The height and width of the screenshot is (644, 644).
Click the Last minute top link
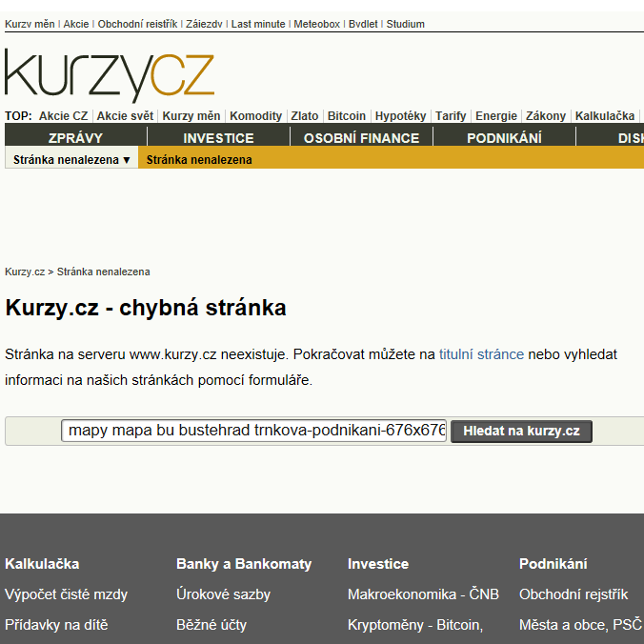click(x=258, y=24)
